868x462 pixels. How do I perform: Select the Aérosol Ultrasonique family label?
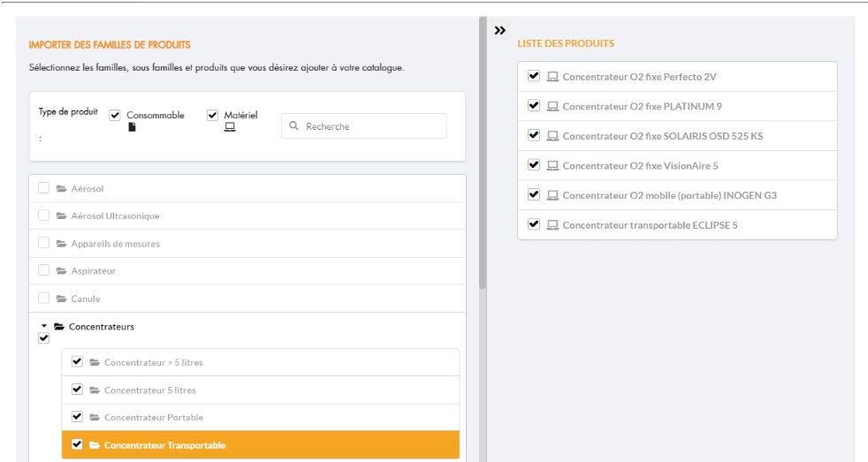(x=115, y=216)
